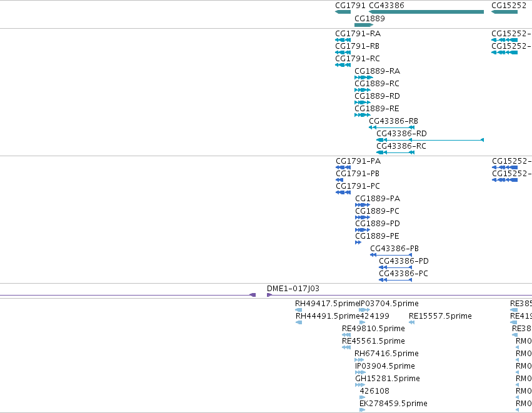Select protein CG1889-PE label
Viewport: 532px width, 413px height.
377,236
